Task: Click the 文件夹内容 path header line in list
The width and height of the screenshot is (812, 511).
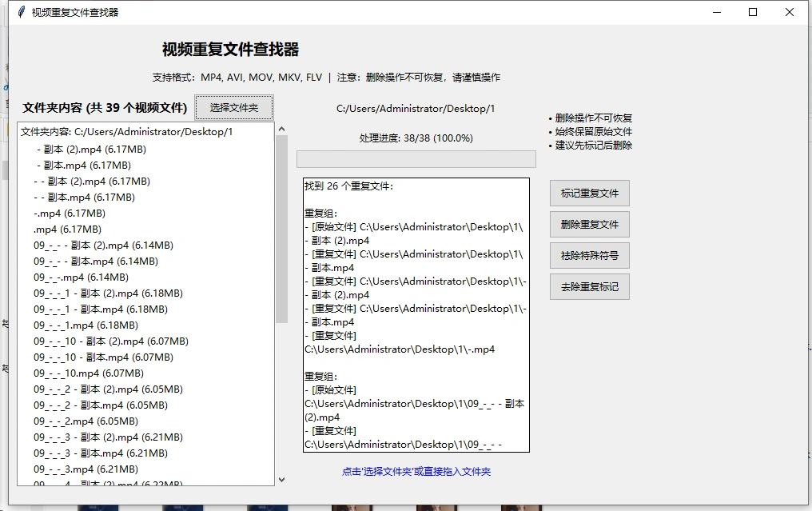Action: [x=126, y=132]
